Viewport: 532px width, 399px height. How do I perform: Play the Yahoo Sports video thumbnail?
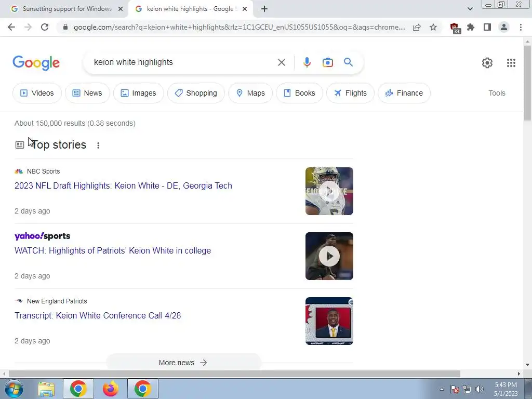point(329,256)
